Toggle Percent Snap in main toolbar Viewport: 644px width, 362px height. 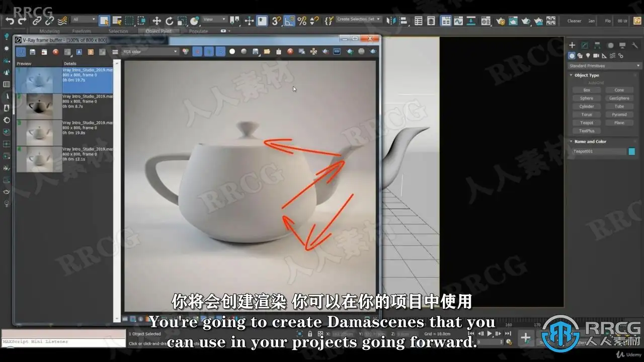(302, 21)
